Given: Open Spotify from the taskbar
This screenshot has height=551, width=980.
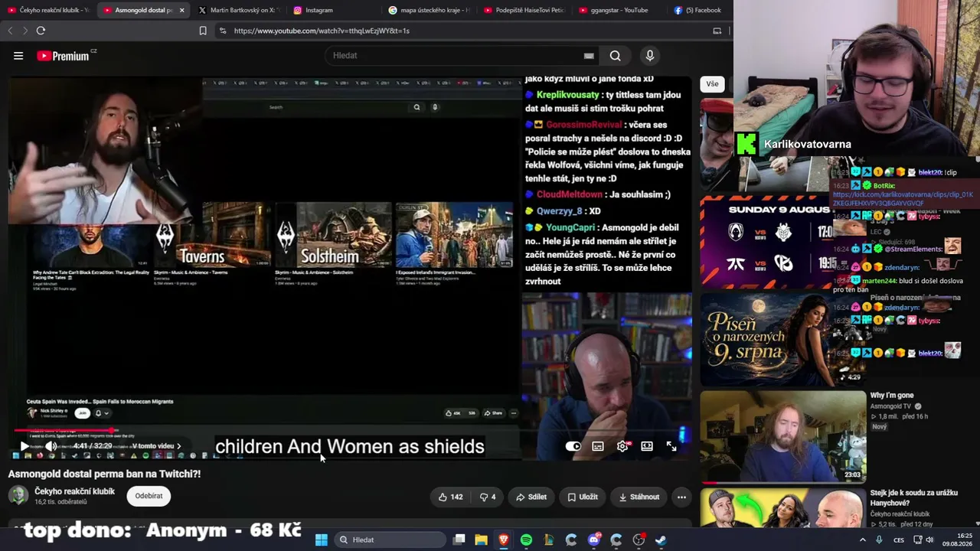Looking at the screenshot, I should coord(526,540).
